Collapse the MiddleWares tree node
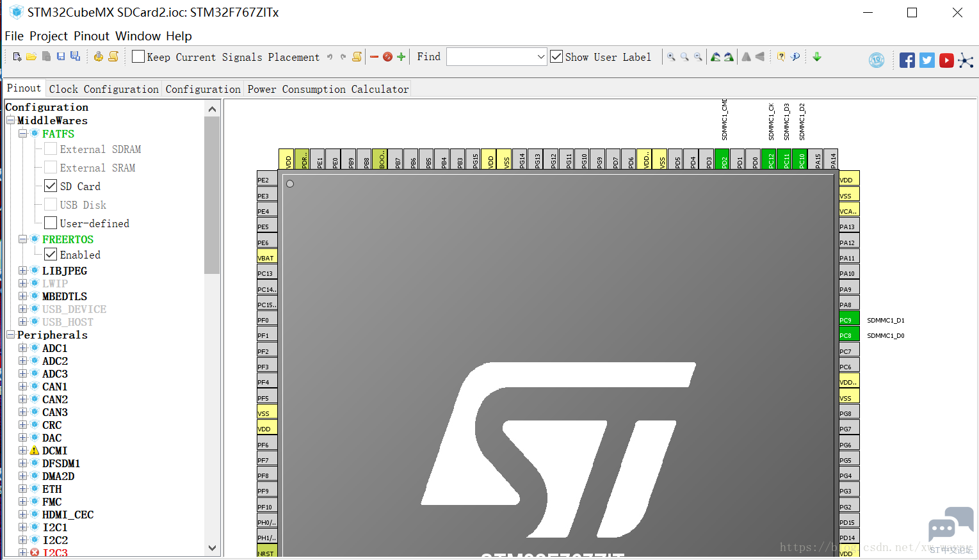Viewport: 979px width, 560px height. pos(10,120)
